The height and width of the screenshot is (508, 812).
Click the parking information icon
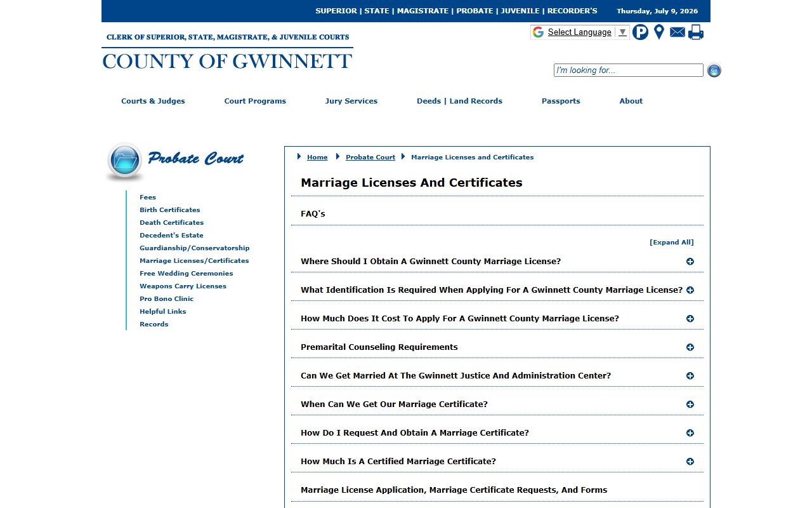click(x=641, y=32)
